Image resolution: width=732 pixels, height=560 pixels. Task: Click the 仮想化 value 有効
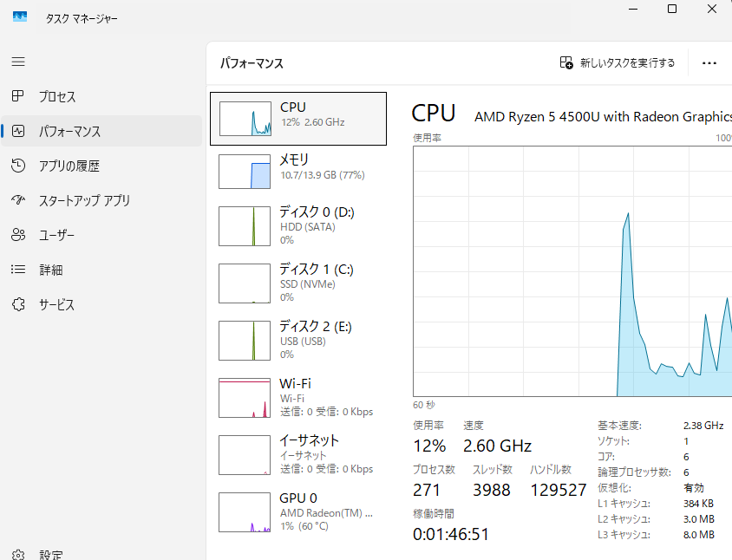click(x=694, y=488)
